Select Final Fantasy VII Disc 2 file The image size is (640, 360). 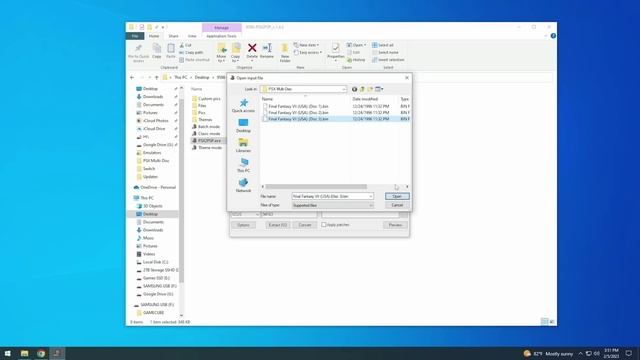tap(298, 112)
